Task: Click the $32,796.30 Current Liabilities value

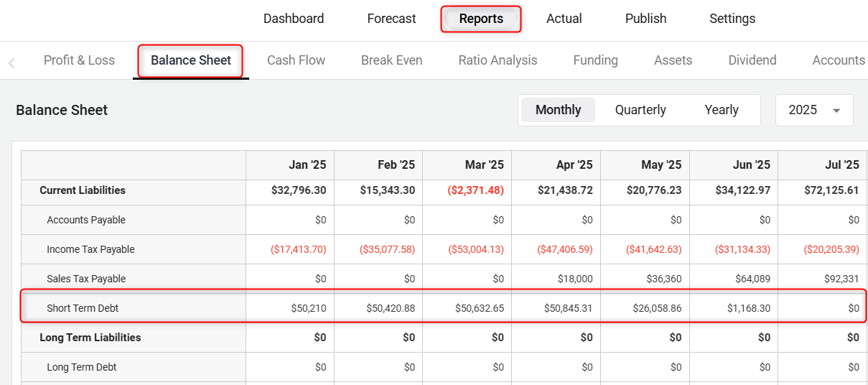Action: coord(299,190)
